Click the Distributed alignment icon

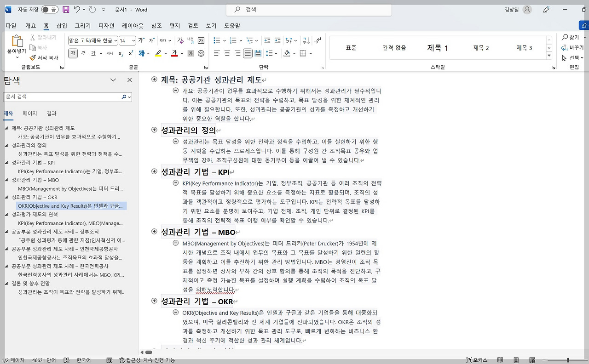coord(258,53)
